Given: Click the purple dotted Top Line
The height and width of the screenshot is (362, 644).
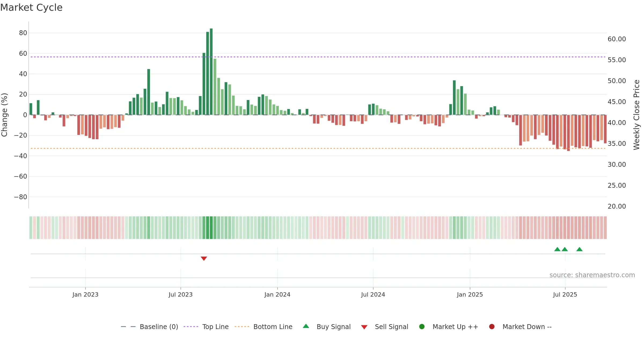Looking at the screenshot, I should point(318,57).
